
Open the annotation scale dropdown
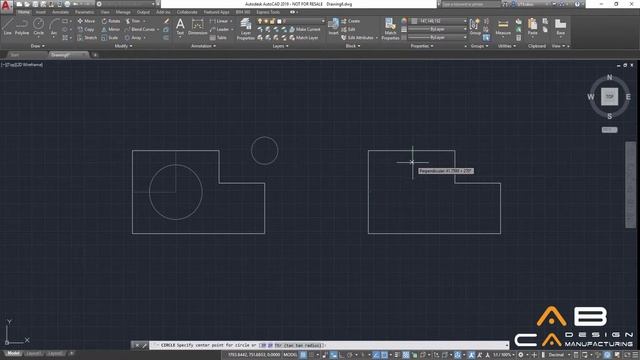504,355
